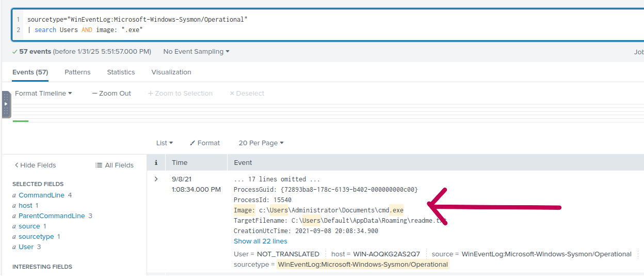This screenshot has height=276, width=644.
Task: Click the info column header icon
Action: (x=156, y=162)
